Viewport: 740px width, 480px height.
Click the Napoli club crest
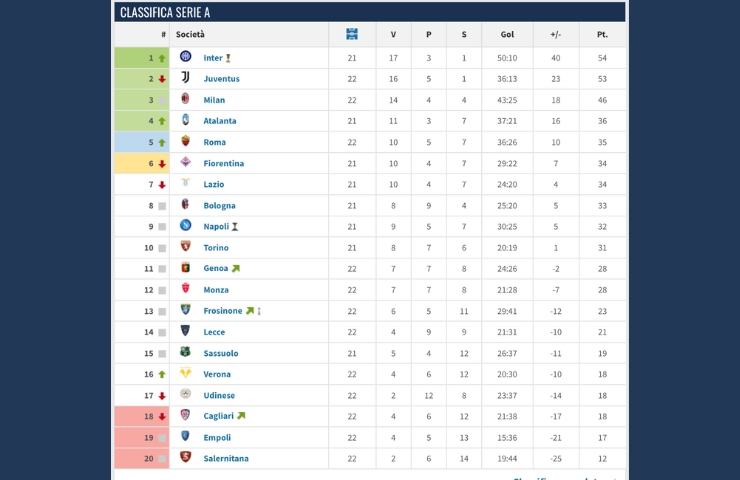[x=185, y=226]
